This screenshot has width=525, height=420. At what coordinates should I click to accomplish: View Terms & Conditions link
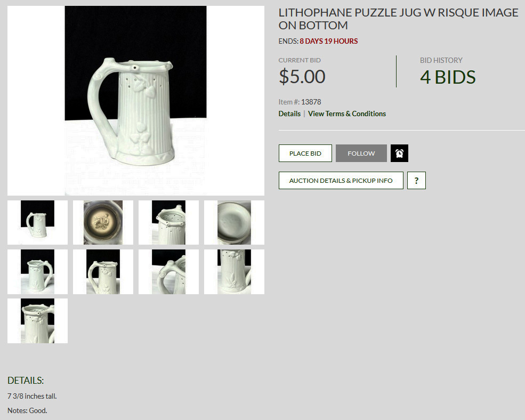(x=347, y=114)
